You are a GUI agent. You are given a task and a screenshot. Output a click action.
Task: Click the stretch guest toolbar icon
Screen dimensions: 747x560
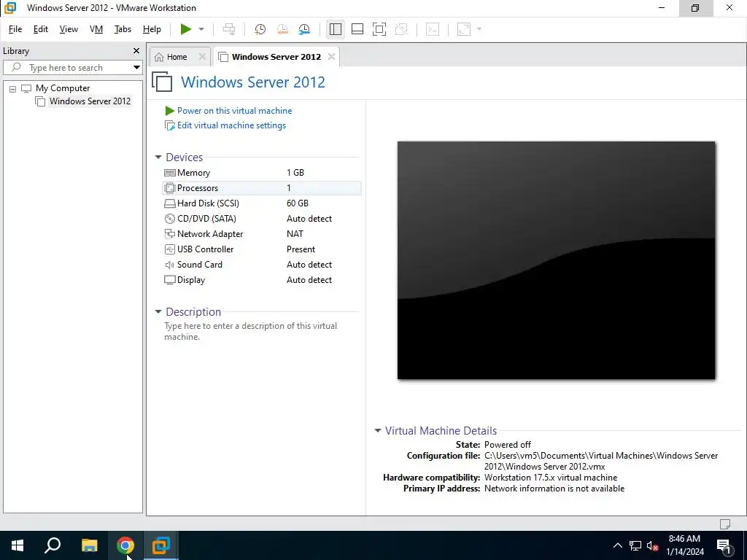pos(464,29)
